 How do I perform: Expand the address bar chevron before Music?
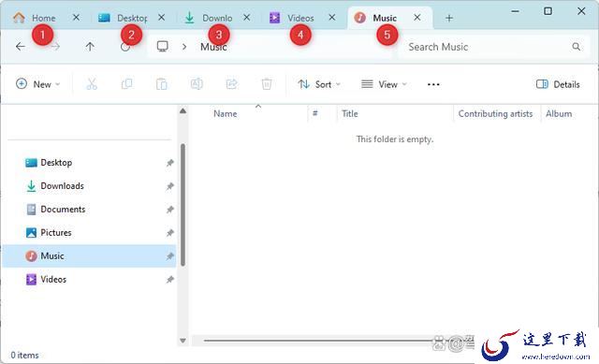pos(184,47)
